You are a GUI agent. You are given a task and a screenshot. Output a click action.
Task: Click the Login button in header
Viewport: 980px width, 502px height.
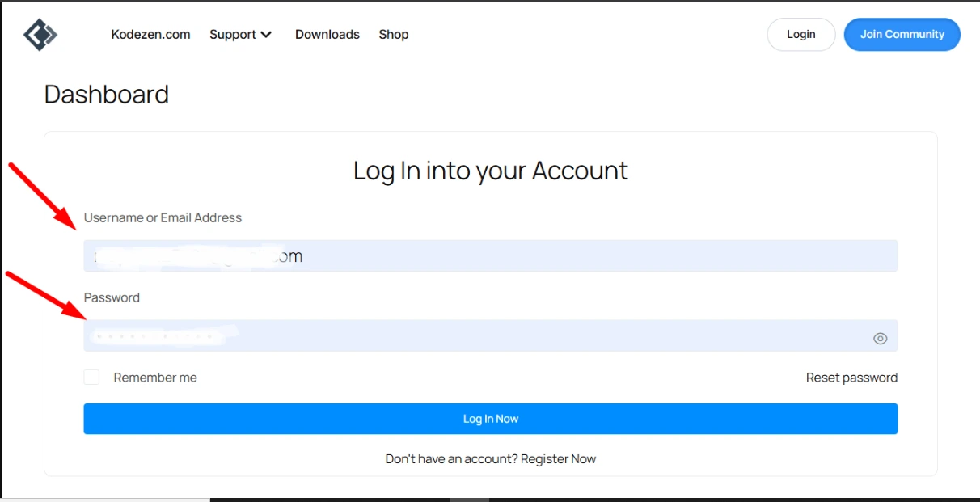tap(801, 34)
